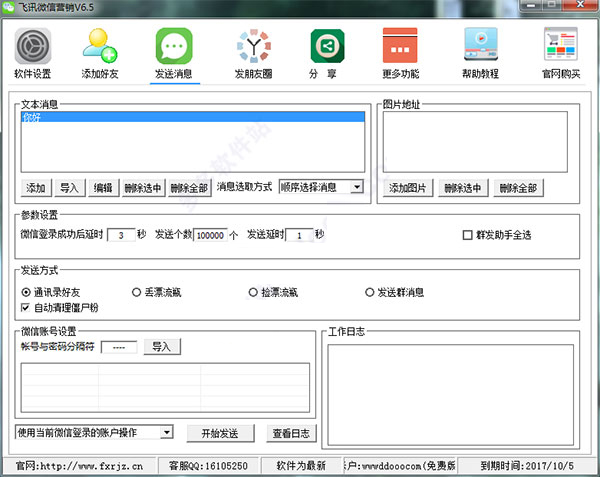
Task: Open the 更多功能 red icon
Action: pos(400,45)
